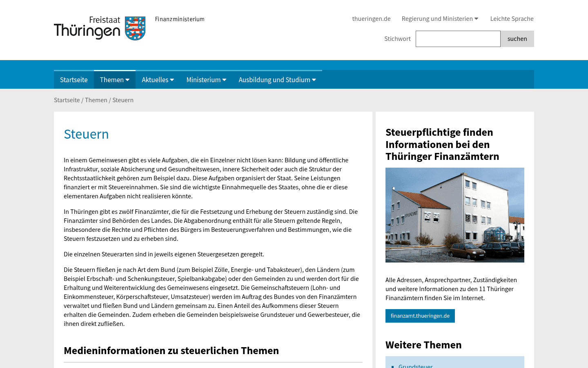The image size is (588, 368).
Task: Click Steuern in the breadcrumb
Action: tap(123, 100)
